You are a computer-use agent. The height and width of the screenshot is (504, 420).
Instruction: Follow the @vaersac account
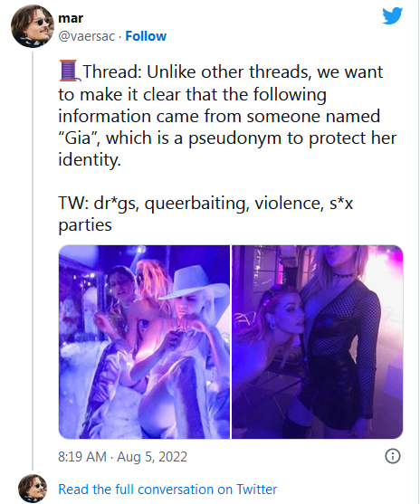pyautogui.click(x=146, y=36)
